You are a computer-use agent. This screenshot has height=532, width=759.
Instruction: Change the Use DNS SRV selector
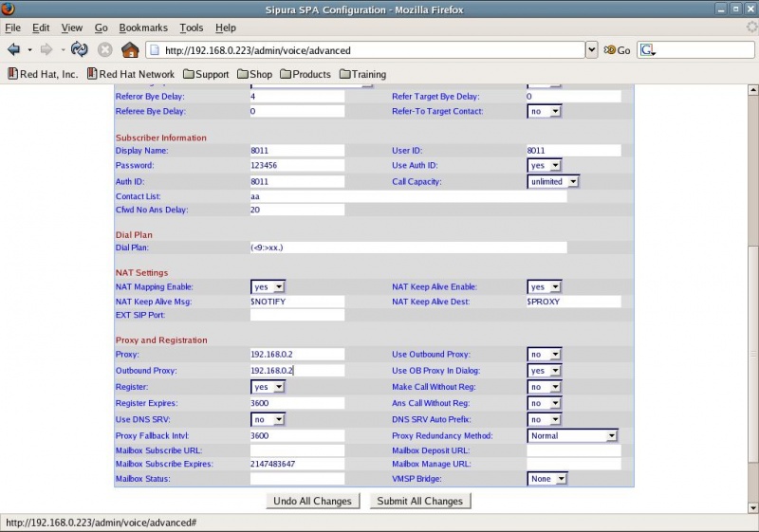(268, 419)
